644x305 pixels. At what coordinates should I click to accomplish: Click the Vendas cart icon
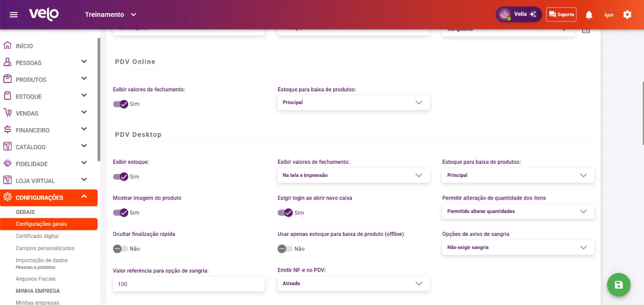(7, 113)
